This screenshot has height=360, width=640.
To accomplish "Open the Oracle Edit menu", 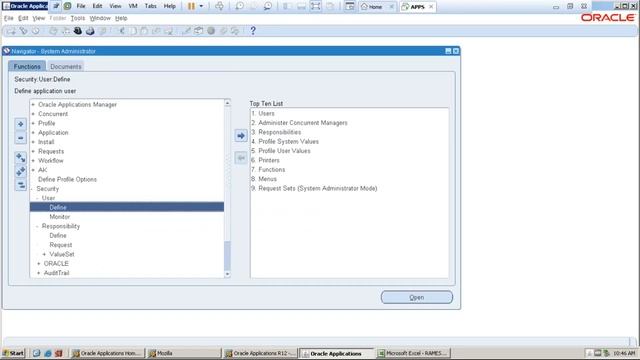I will [x=23, y=18].
